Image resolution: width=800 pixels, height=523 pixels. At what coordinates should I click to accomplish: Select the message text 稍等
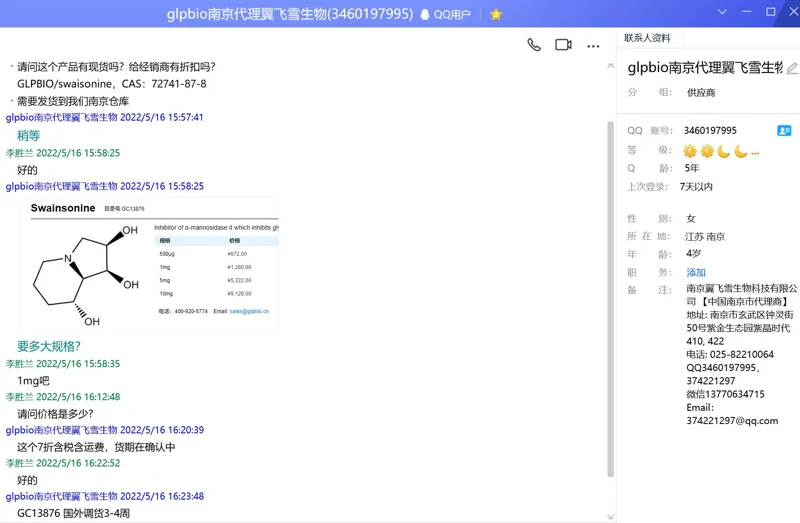tap(28, 136)
